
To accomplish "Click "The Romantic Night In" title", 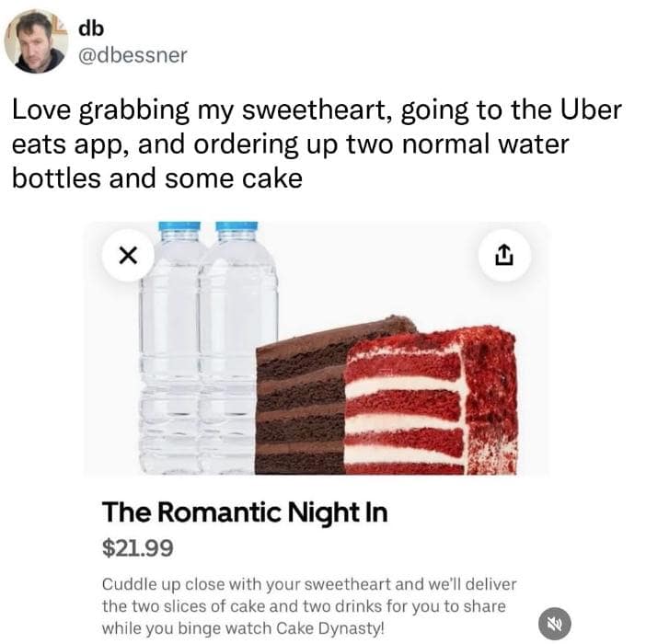I will [x=244, y=512].
